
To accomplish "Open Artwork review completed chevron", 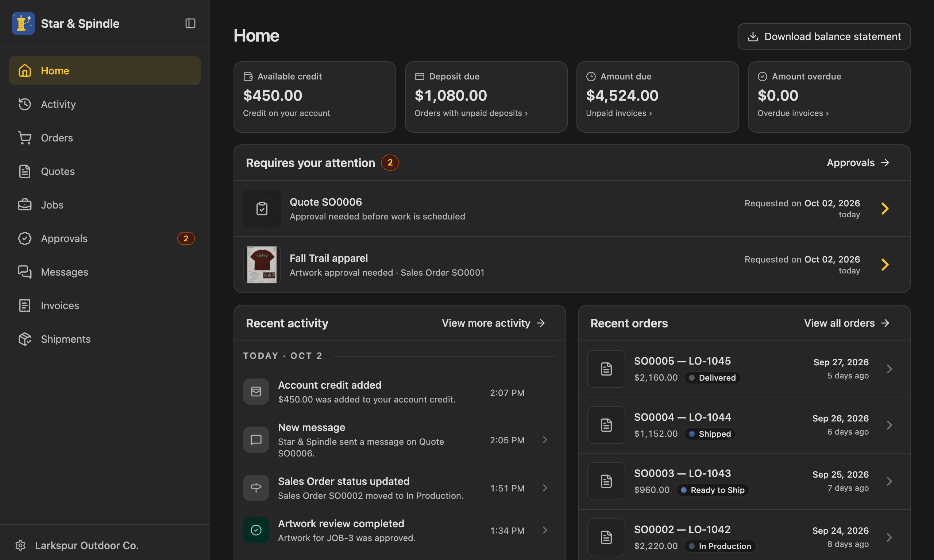I will [x=545, y=530].
